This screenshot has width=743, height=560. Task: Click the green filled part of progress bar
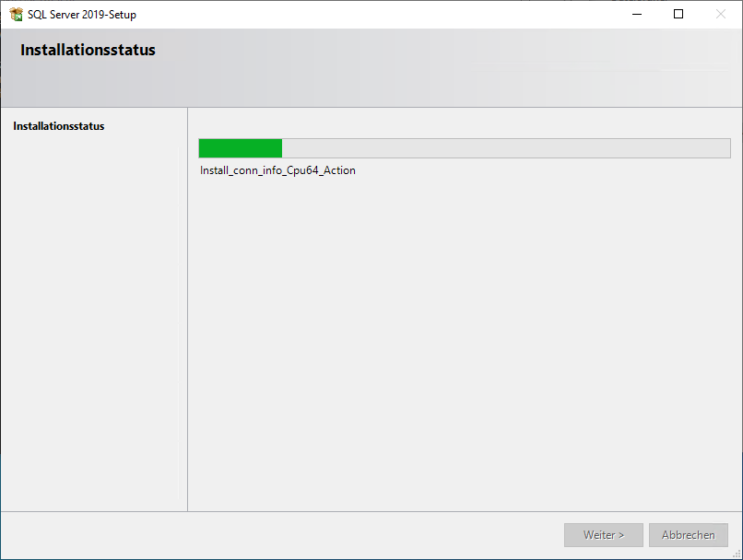point(240,148)
